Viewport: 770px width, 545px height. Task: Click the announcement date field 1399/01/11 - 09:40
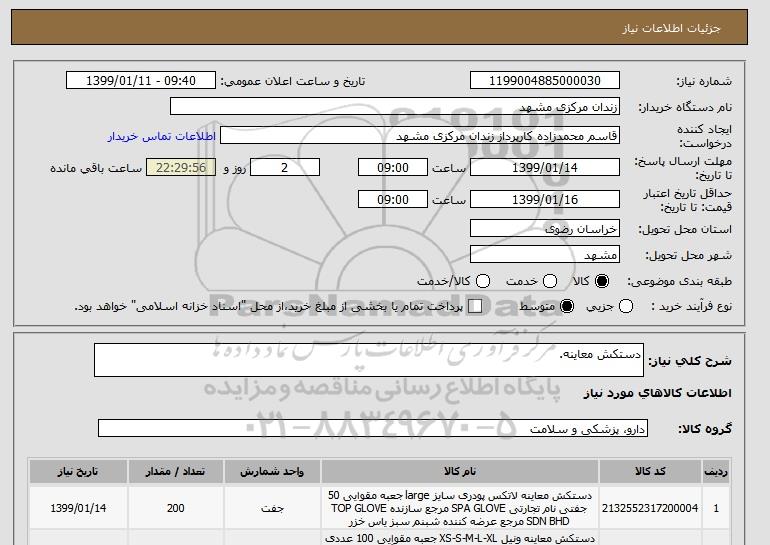pos(141,81)
